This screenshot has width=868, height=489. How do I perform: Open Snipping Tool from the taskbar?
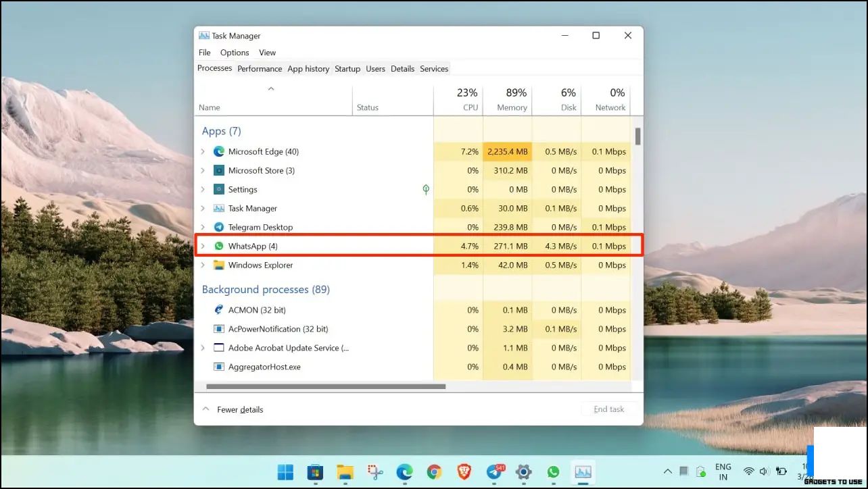pos(375,472)
